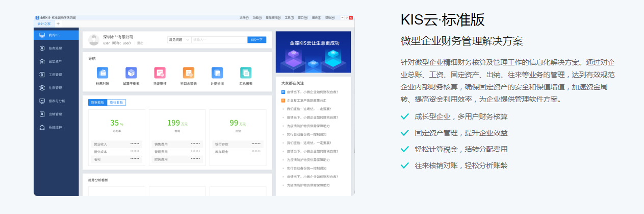The image size is (644, 214).
Task: Open 固定资产 module in sidebar
Action: [56, 61]
